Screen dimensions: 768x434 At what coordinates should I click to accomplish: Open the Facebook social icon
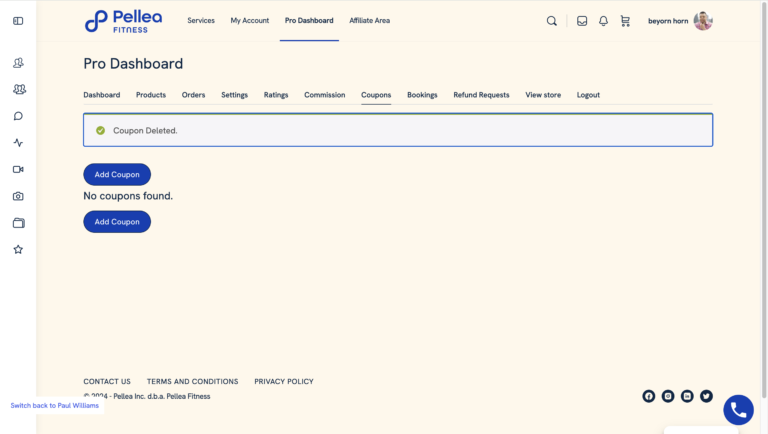(x=648, y=396)
